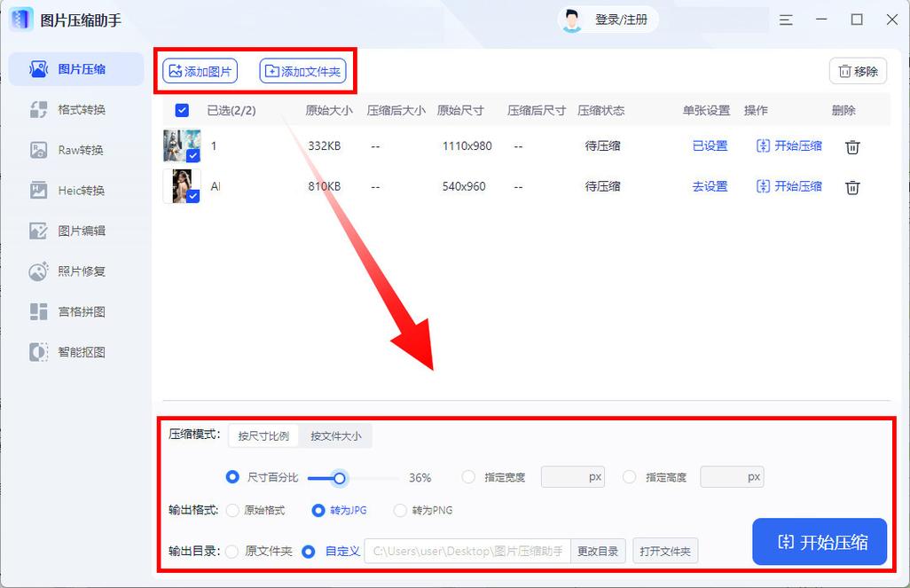Delete the 332KB image with trash icon

click(x=851, y=147)
